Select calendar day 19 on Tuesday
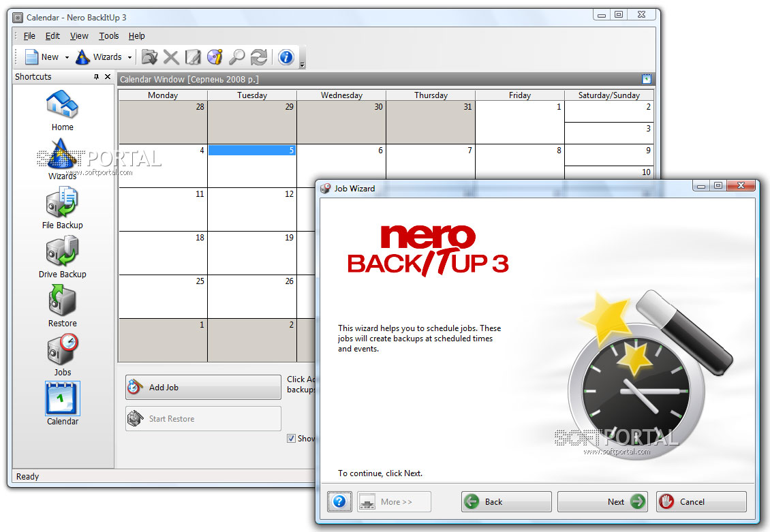This screenshot has width=770, height=532. tap(252, 253)
